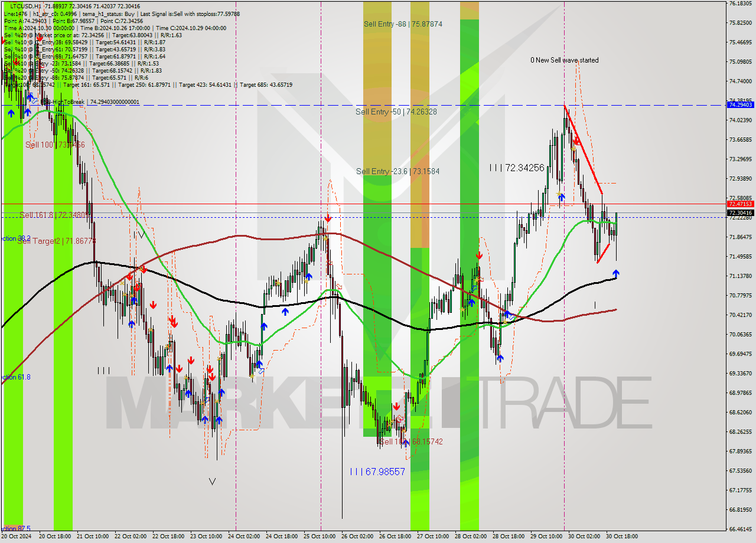This screenshot has width=756, height=543.
Task: Click '27 Oct 10:00' on the time axis
Action: [x=432, y=536]
